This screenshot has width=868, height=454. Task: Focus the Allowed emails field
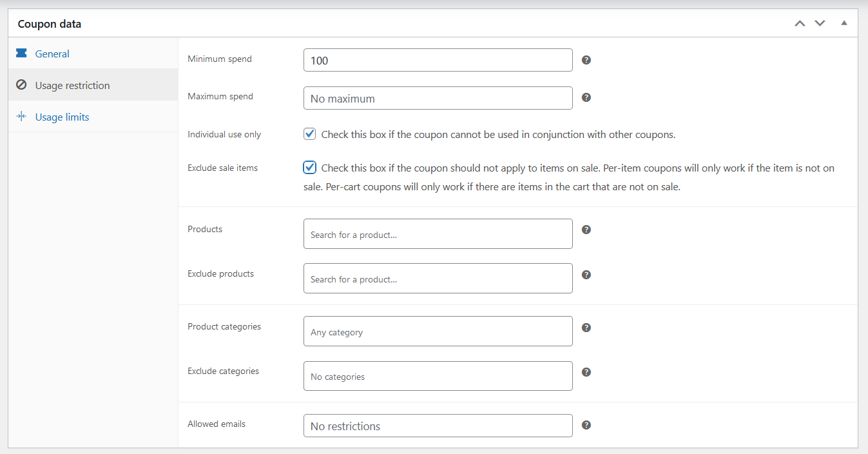point(438,426)
